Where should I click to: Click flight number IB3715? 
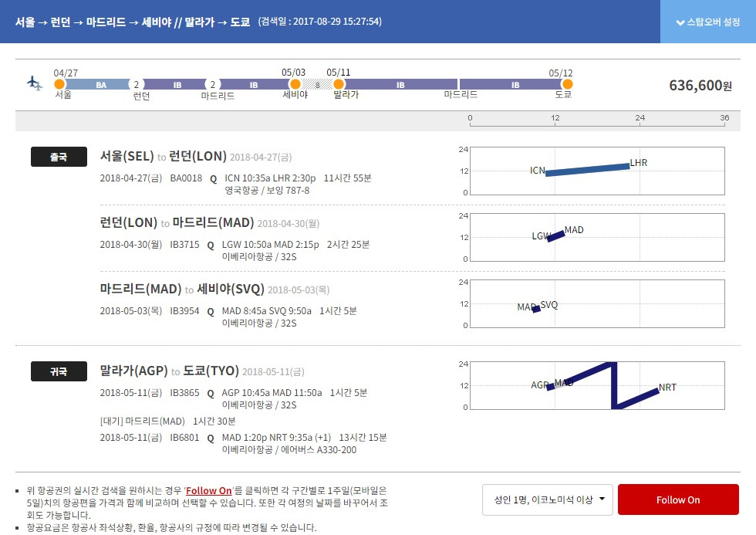[184, 245]
